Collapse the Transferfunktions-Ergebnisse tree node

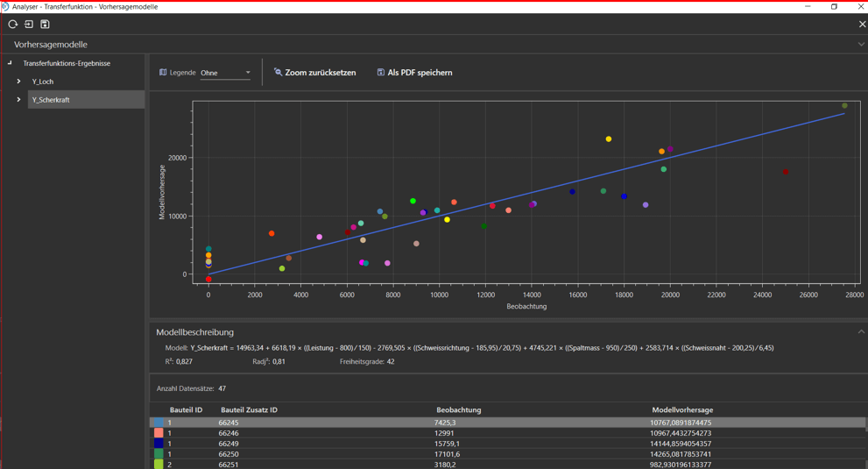click(10, 63)
